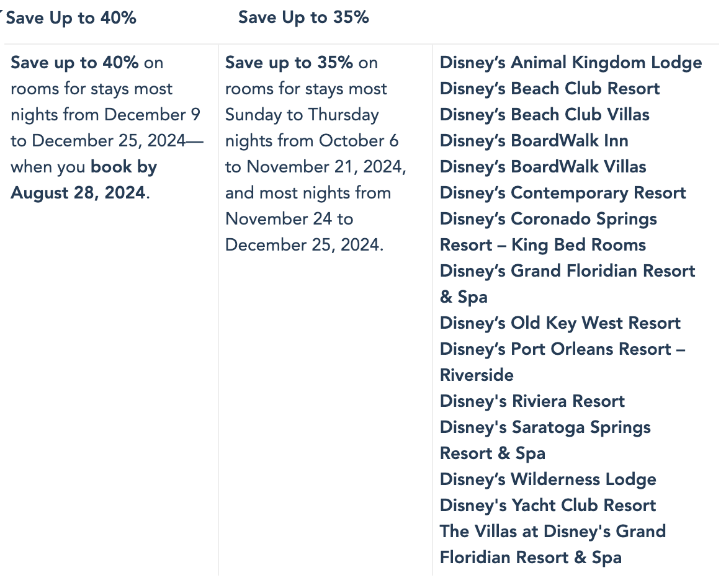Open Disney's Wilderness Lodge link
726x588 pixels.
coord(548,479)
